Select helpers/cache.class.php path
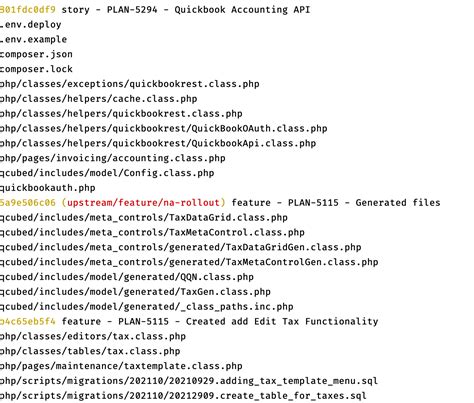The width and height of the screenshot is (474, 403). (99, 99)
